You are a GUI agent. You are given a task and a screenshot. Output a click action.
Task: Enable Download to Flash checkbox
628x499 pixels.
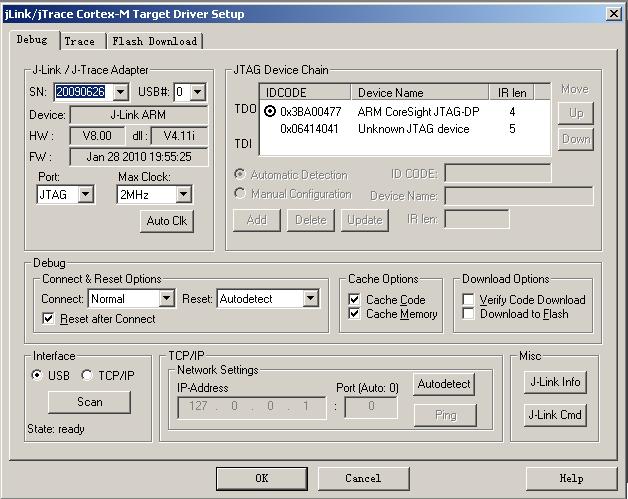468,314
